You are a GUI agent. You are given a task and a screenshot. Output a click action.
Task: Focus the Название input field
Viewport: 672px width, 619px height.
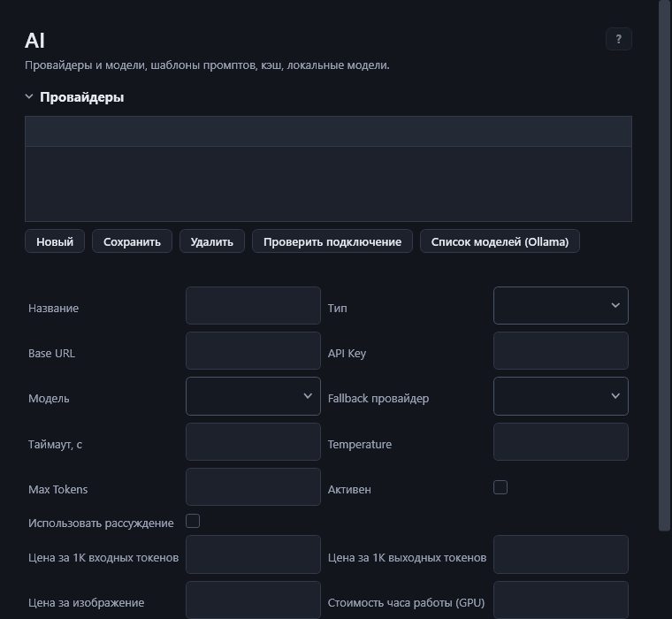tap(253, 306)
